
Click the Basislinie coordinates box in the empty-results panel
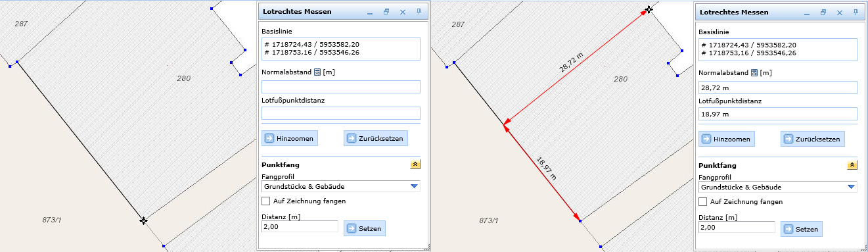point(340,49)
